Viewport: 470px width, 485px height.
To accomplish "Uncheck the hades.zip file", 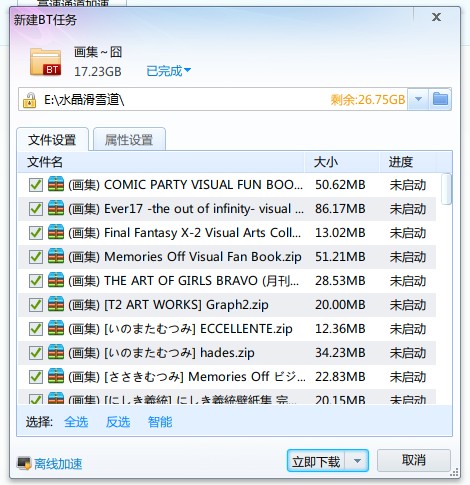I will [x=36, y=353].
